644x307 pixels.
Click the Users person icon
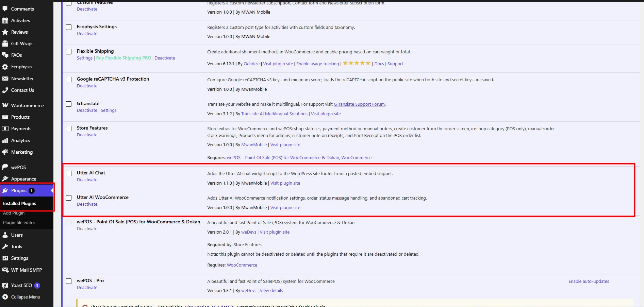5,235
